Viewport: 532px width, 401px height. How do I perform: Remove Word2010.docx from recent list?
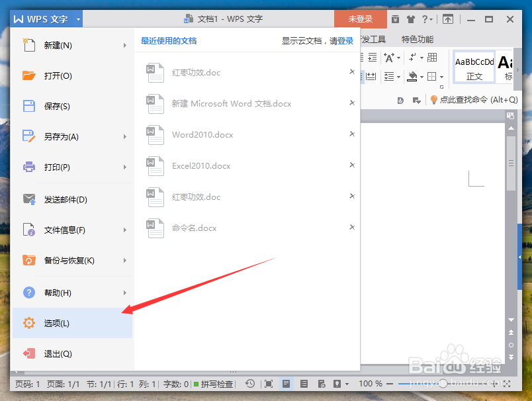(352, 134)
